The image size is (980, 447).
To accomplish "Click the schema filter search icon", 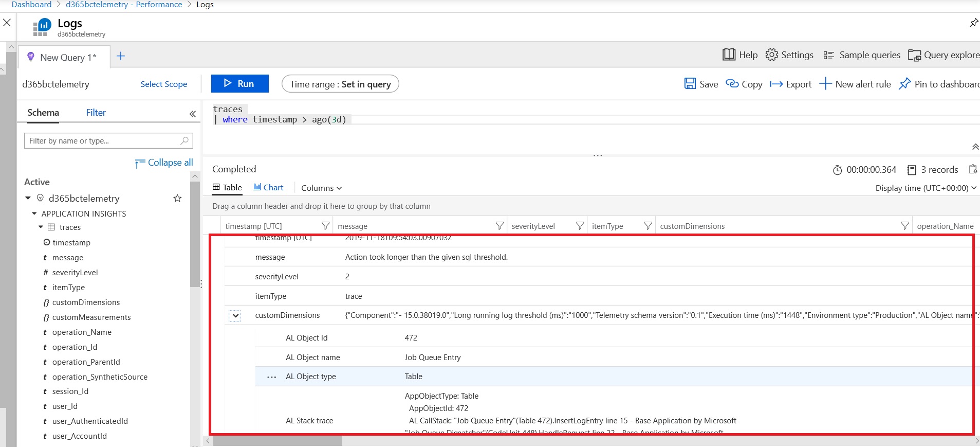I will tap(184, 140).
